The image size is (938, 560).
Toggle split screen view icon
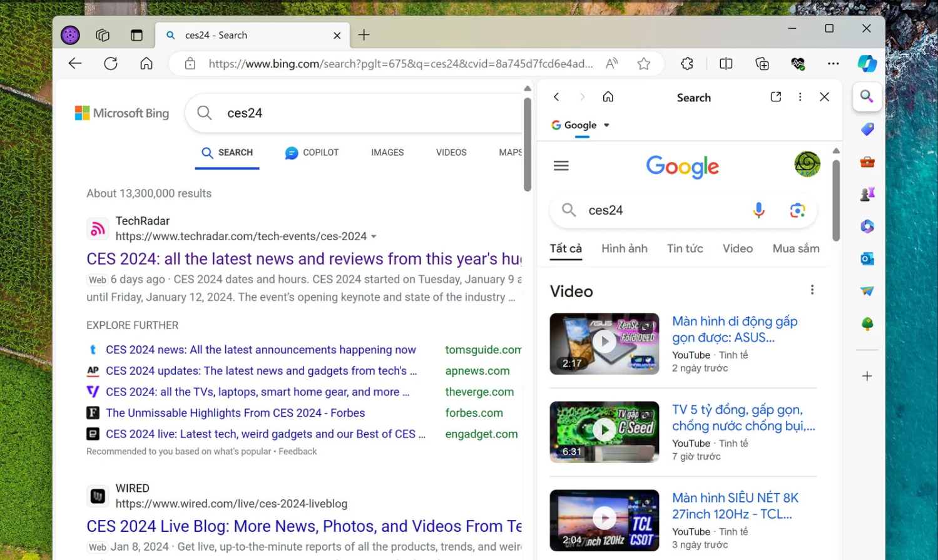point(726,64)
